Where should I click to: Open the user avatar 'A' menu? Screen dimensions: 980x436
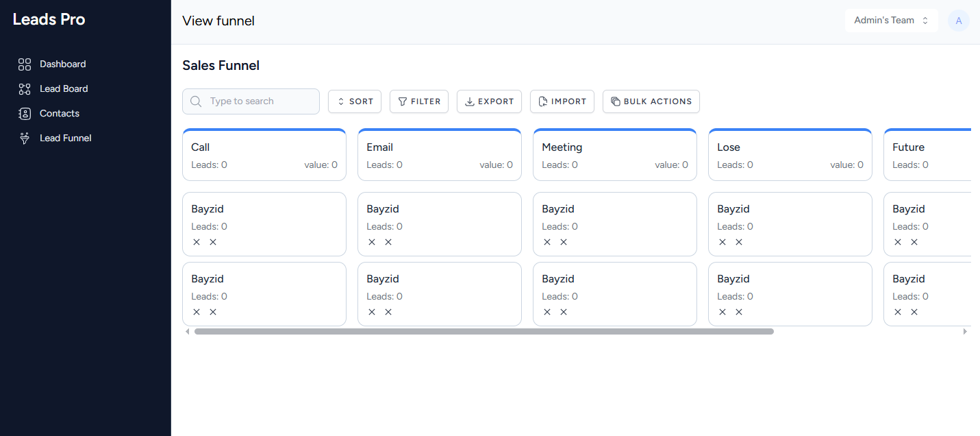point(959,21)
